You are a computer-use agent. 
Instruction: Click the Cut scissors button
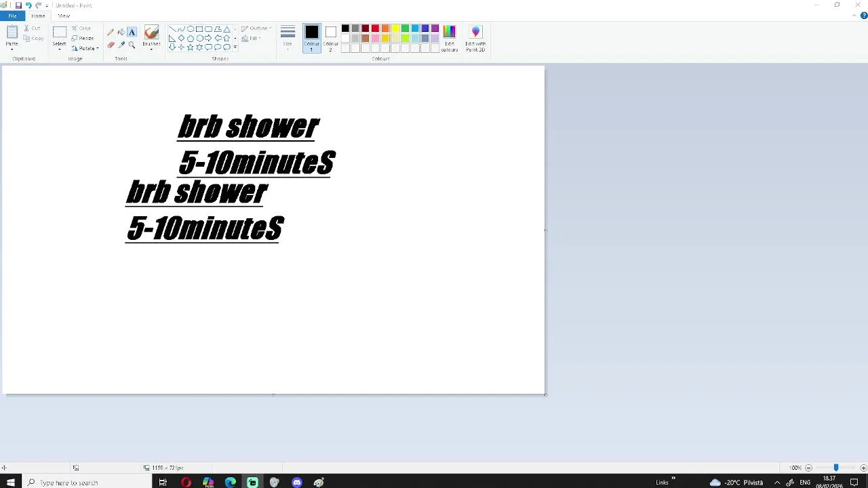click(x=33, y=28)
